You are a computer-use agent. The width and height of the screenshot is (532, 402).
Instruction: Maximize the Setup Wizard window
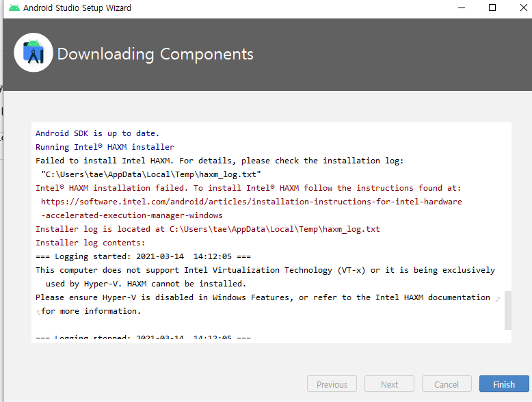click(492, 8)
